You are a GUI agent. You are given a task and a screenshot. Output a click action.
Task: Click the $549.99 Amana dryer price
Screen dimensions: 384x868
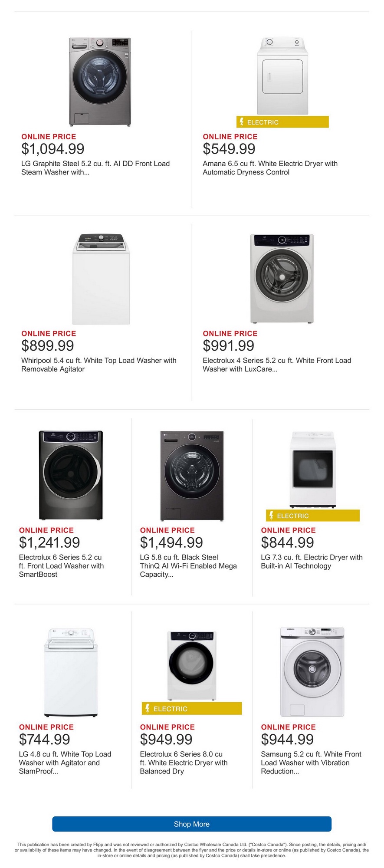[x=229, y=149]
